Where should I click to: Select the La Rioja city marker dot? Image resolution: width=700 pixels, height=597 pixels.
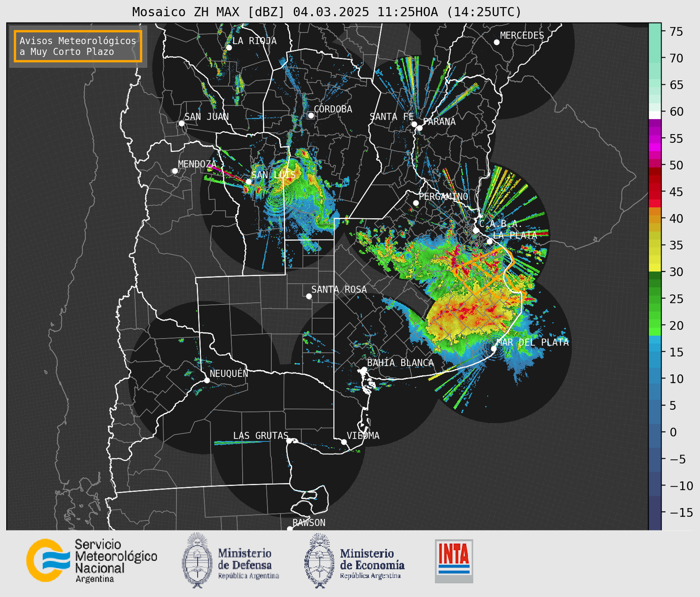tap(229, 48)
